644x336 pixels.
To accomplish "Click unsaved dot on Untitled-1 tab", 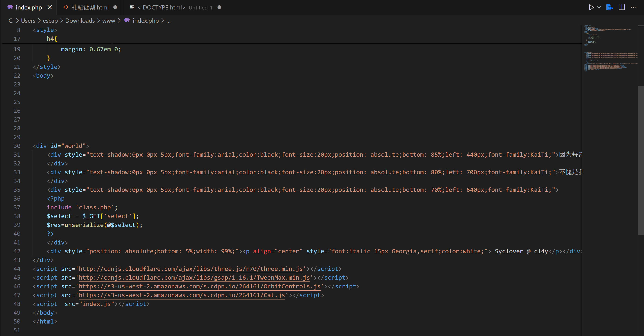I will coord(219,7).
